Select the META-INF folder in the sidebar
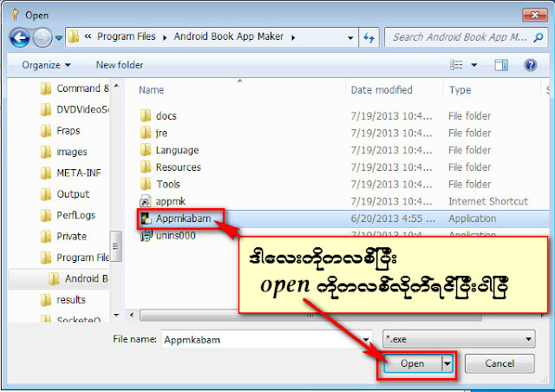The width and height of the screenshot is (555, 392). [x=70, y=173]
